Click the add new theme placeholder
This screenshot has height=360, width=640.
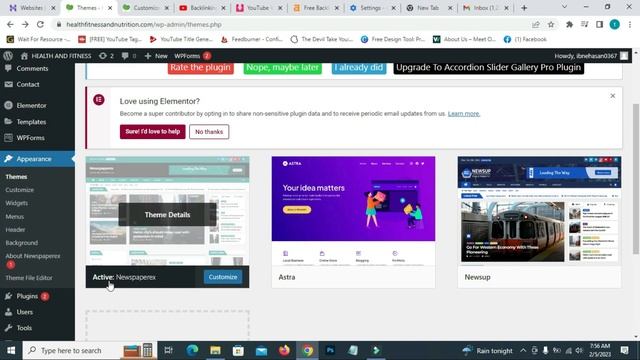(x=167, y=325)
